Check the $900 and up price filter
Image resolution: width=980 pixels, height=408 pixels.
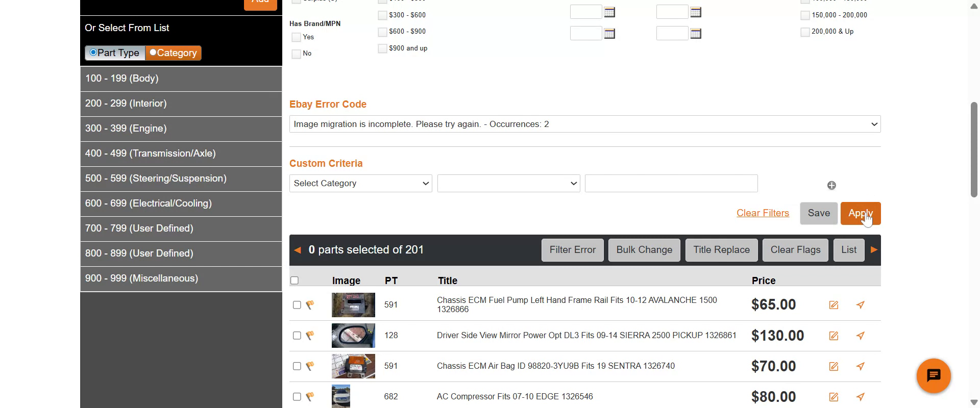tap(382, 48)
